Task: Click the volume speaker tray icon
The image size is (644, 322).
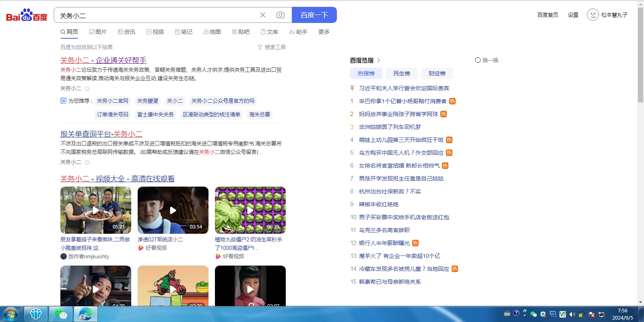Action: coord(572,314)
